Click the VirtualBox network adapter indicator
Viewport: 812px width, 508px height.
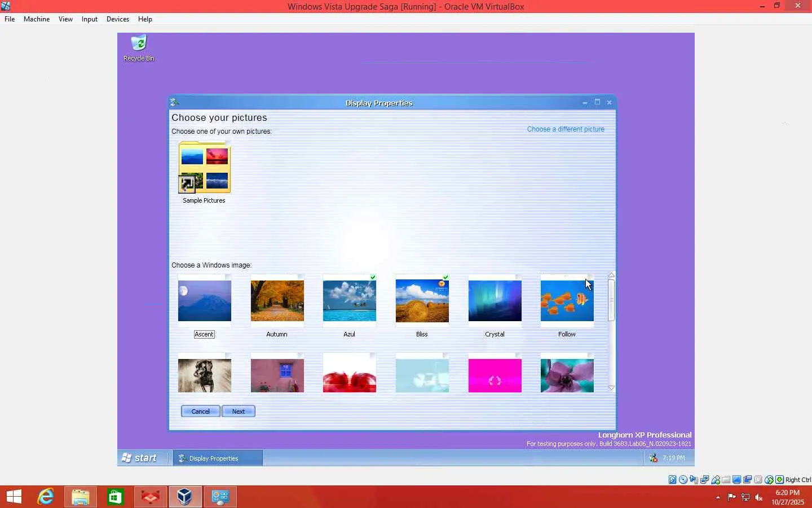pyautogui.click(x=704, y=480)
